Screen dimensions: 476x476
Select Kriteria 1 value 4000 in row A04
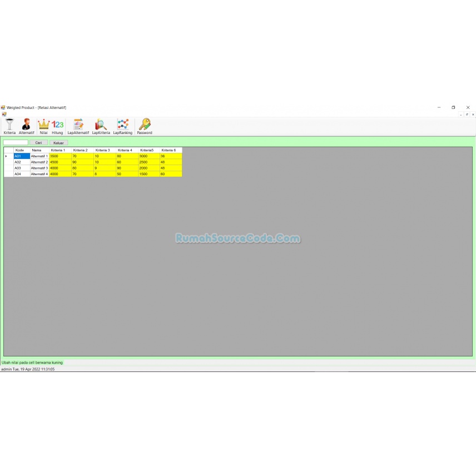tap(60, 174)
